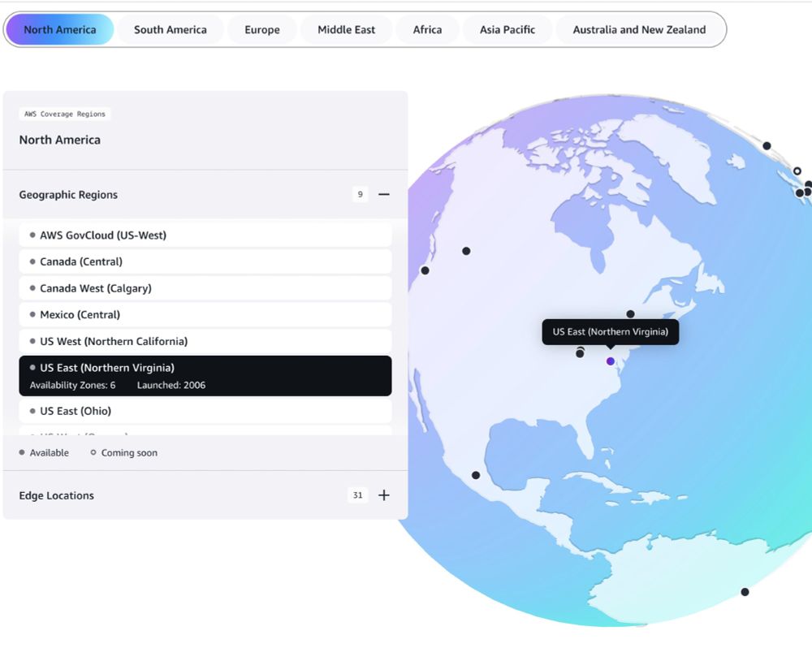This screenshot has width=812, height=648.
Task: Switch to the Middle East tab
Action: [346, 29]
